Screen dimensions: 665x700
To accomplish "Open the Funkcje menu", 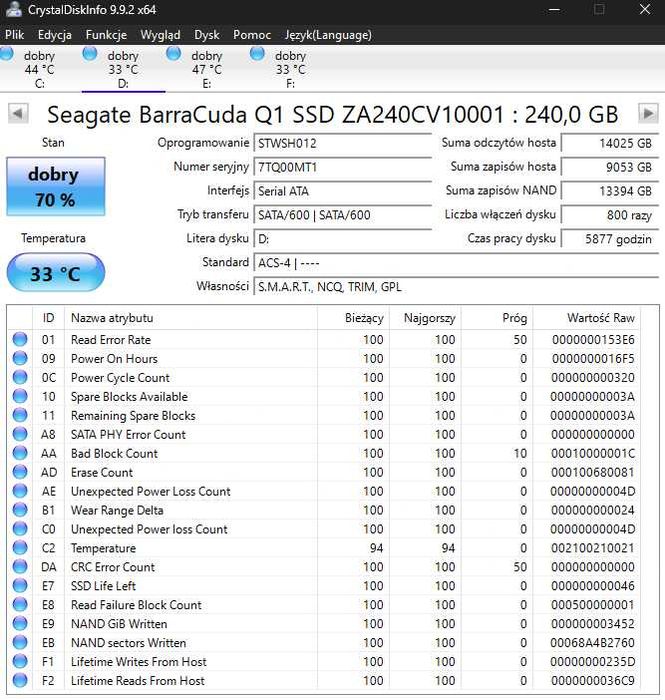I will tap(106, 35).
